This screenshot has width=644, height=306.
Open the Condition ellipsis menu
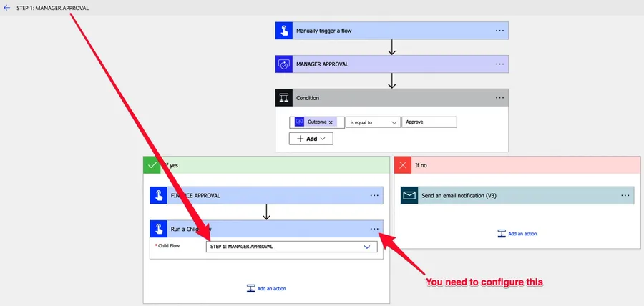499,98
